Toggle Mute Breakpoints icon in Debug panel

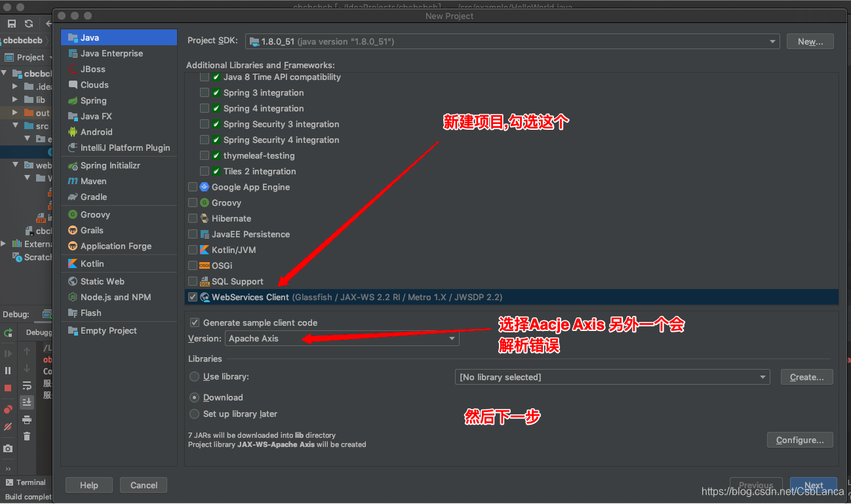pyautogui.click(x=8, y=427)
